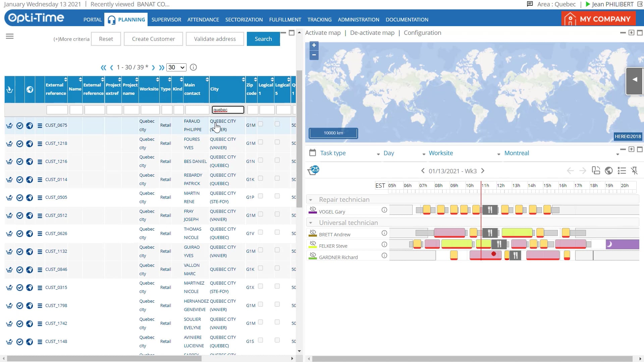Click the calendar icon next to Task type
Viewport: 644px width, 362px height.
[313, 152]
